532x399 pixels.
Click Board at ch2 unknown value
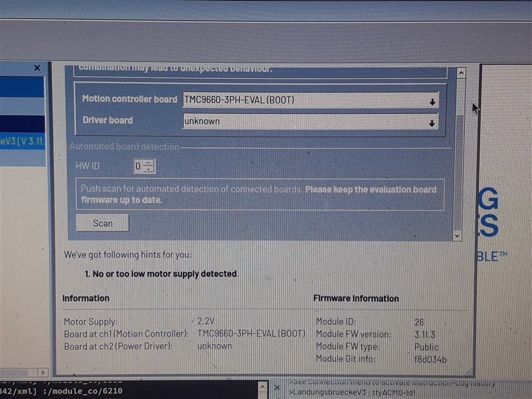[x=215, y=346]
